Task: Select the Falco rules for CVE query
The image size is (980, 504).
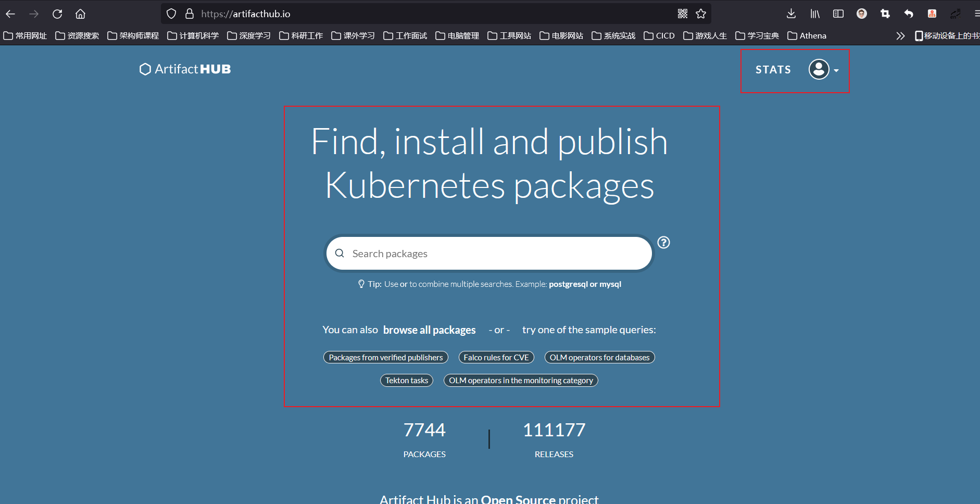Action: tap(496, 358)
